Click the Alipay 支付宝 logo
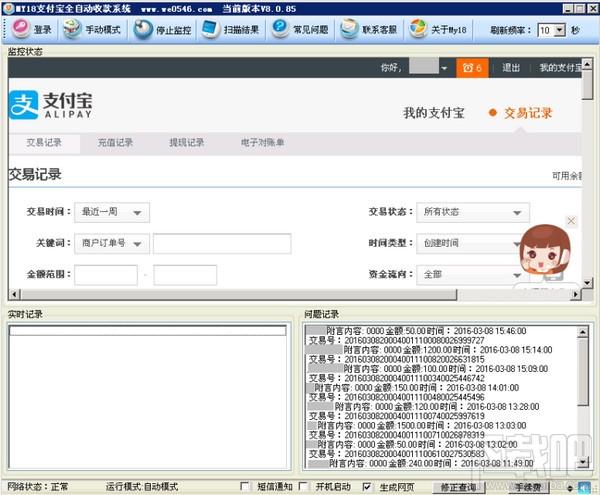 pos(50,105)
